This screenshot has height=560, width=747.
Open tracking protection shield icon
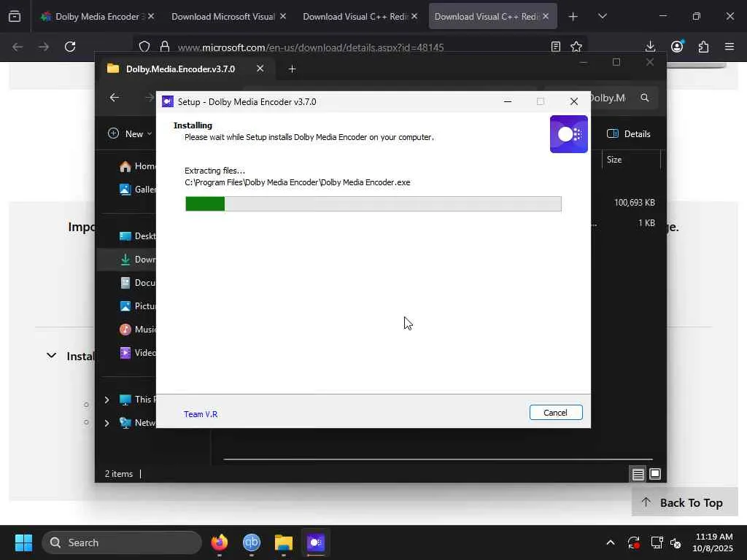click(144, 47)
